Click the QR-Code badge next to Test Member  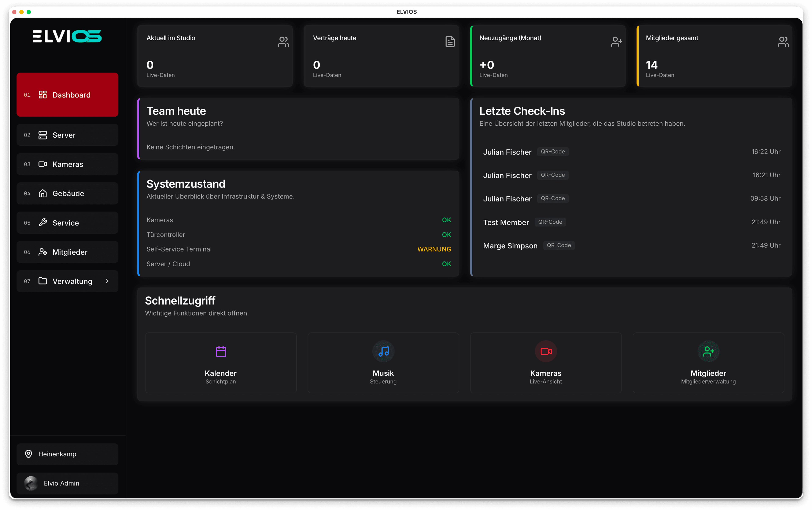(x=550, y=222)
